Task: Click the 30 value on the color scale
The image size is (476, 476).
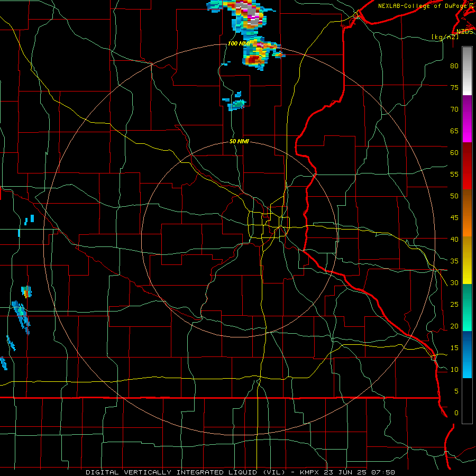Action: 454,282
